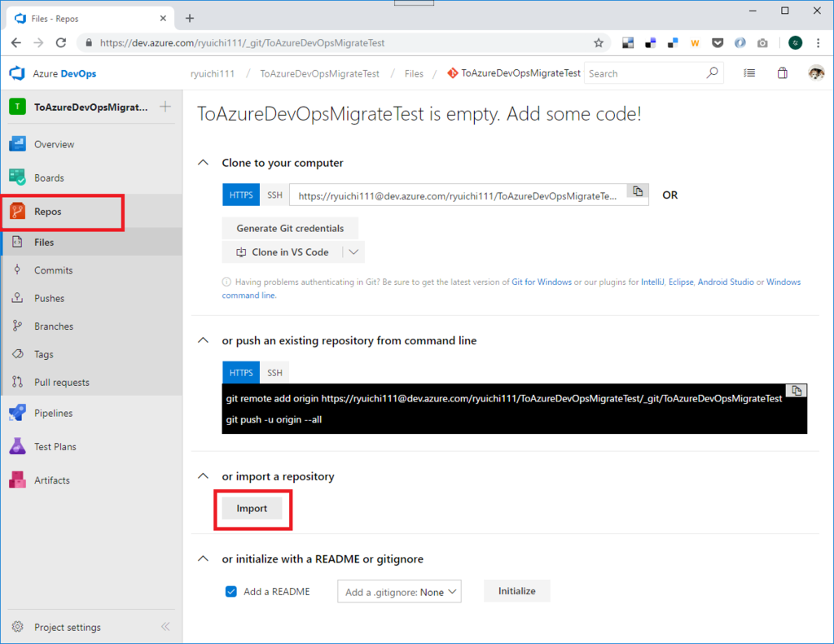
Task: Collapse the import a repository section
Action: pyautogui.click(x=203, y=476)
